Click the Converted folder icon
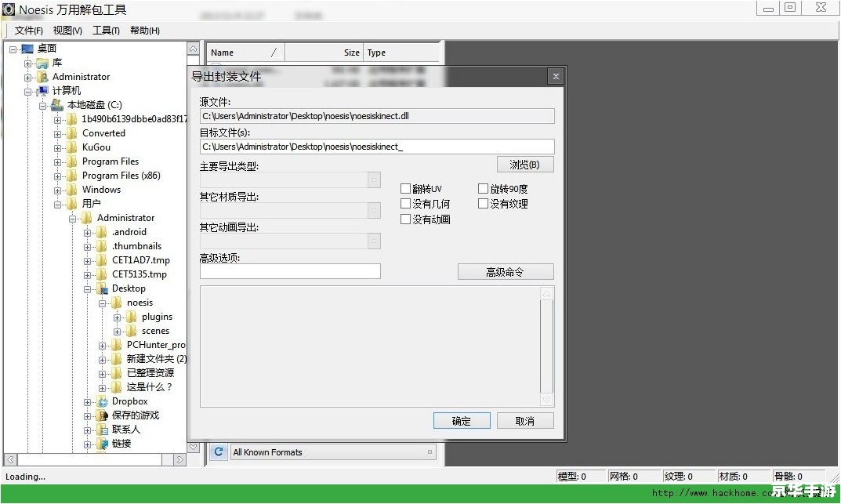 72,133
